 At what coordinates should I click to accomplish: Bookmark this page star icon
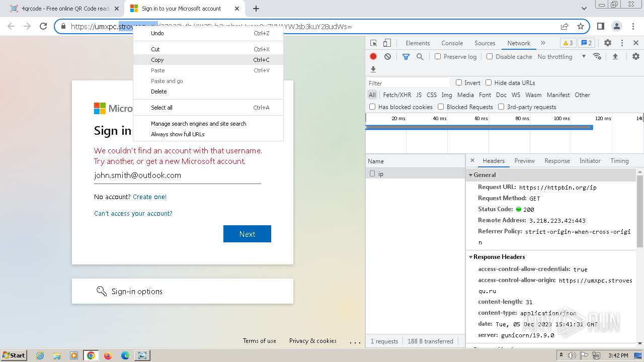(x=581, y=27)
